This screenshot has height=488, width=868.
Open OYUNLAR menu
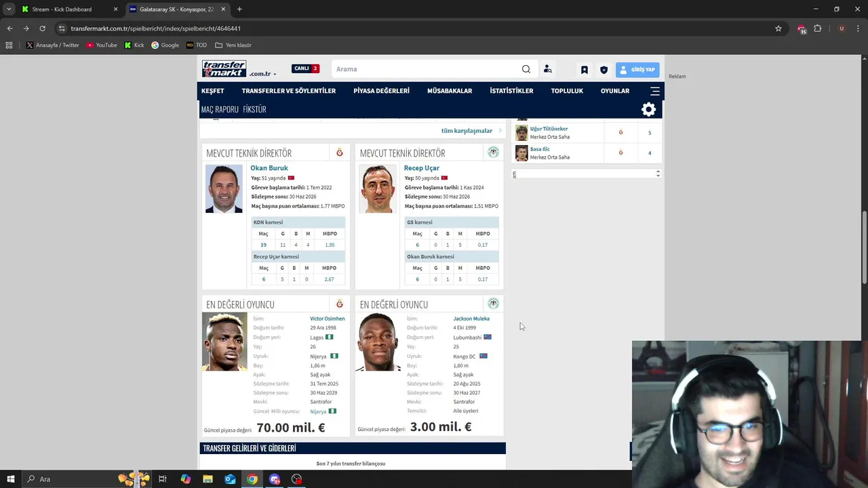click(x=615, y=91)
